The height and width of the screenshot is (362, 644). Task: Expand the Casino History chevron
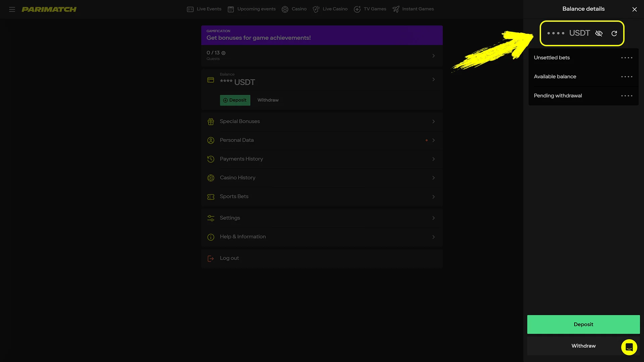click(433, 178)
